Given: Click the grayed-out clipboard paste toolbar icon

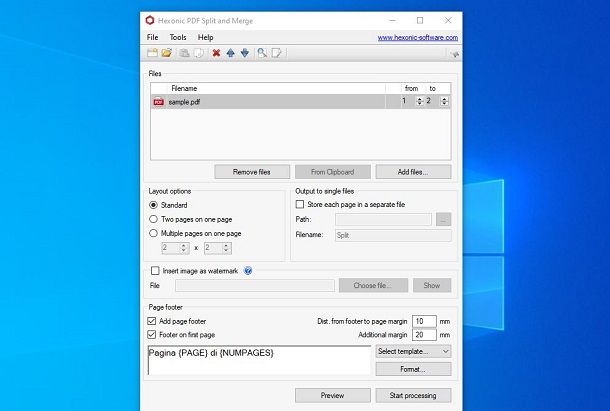Looking at the screenshot, I should pyautogui.click(x=184, y=53).
